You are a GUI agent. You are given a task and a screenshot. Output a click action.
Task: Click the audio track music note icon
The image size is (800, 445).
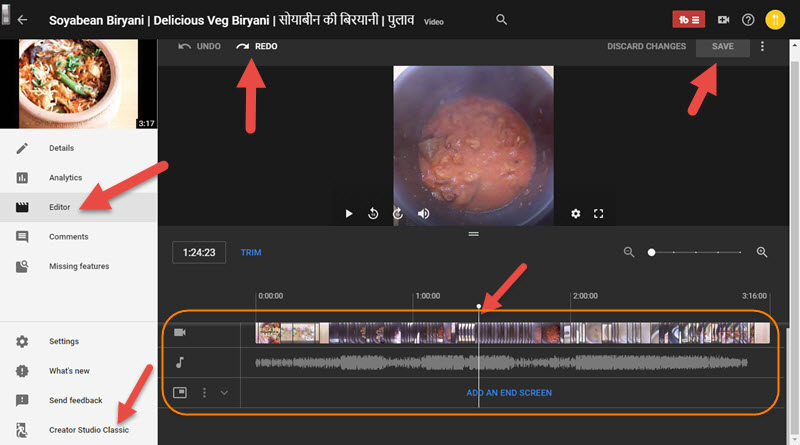[x=180, y=363]
